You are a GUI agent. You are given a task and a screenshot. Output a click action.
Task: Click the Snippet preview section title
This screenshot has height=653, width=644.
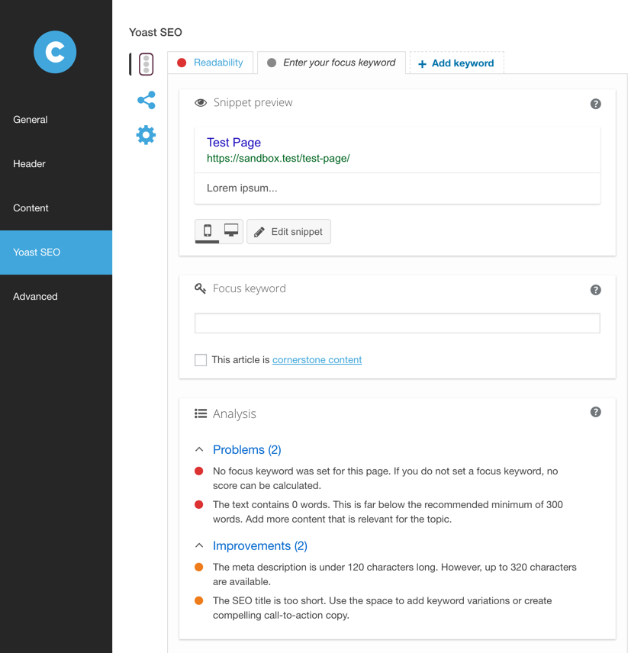pyautogui.click(x=253, y=102)
